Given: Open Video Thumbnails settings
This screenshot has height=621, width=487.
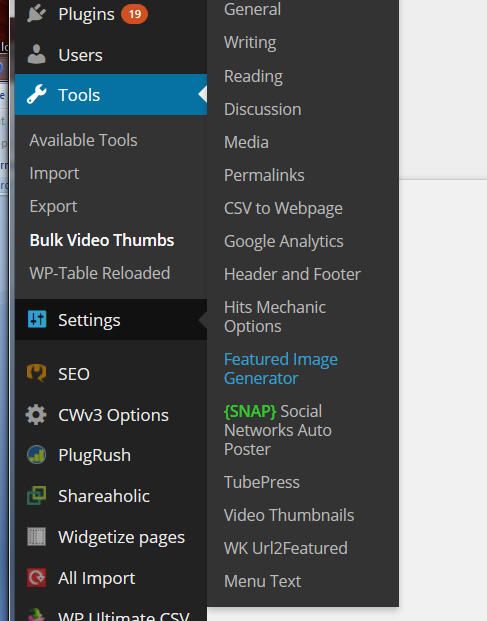Looking at the screenshot, I should [289, 515].
